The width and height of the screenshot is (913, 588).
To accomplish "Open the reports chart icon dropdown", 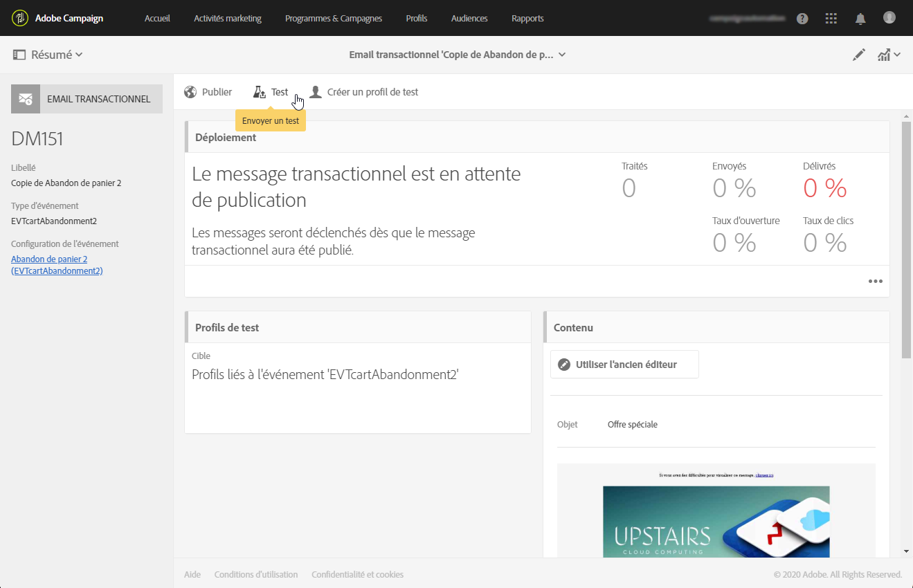I will click(889, 55).
